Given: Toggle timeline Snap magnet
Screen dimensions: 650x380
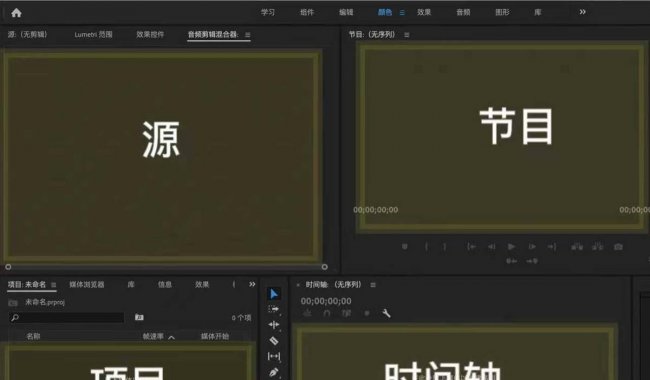Looking at the screenshot, I should click(x=327, y=313).
